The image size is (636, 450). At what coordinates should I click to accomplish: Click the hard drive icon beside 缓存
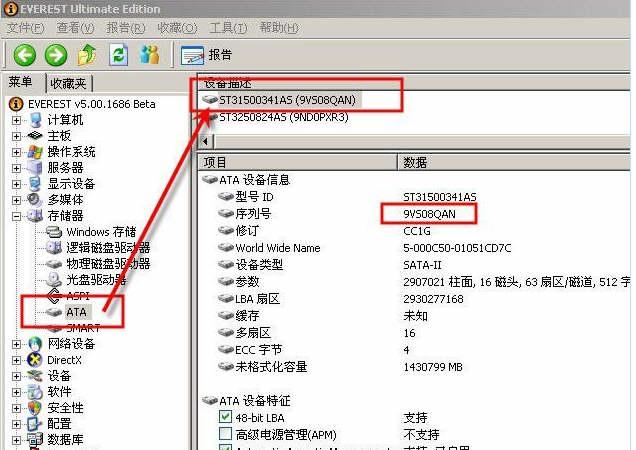tap(226, 315)
